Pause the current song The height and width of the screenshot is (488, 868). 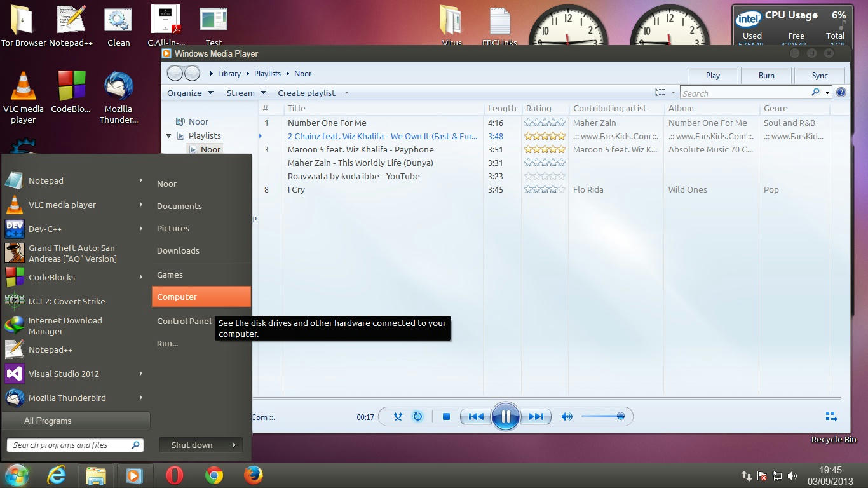pos(506,417)
